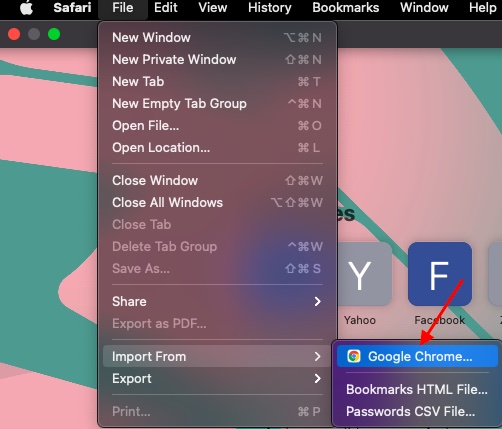Screen dimensions: 502x429
Task: Open the Bookmarks menu
Action: click(x=346, y=8)
